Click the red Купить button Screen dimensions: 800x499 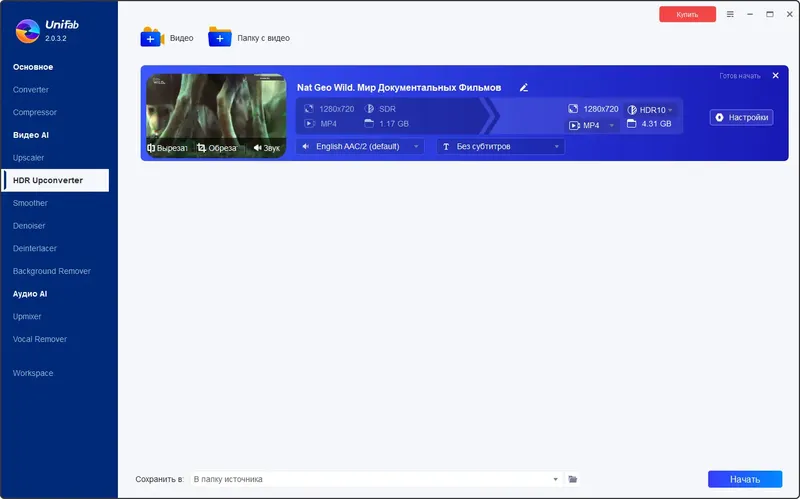[687, 14]
